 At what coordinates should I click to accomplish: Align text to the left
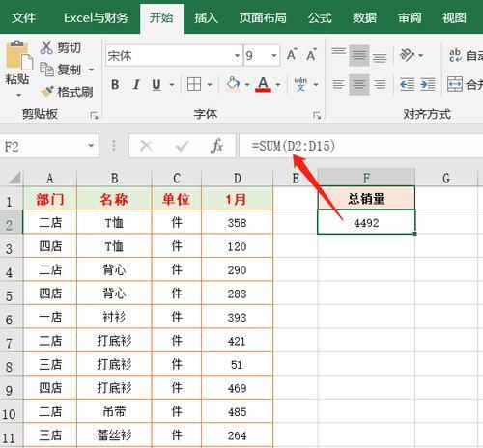[338, 84]
